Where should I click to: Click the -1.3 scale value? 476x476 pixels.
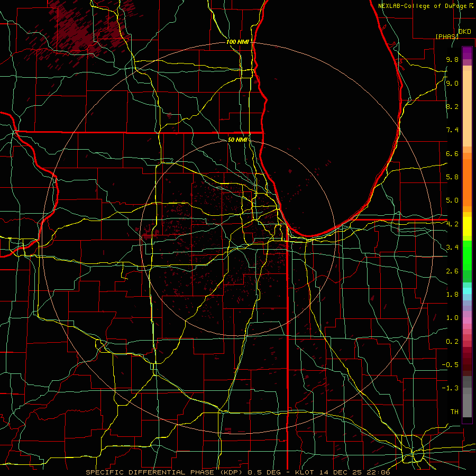[x=450, y=388]
